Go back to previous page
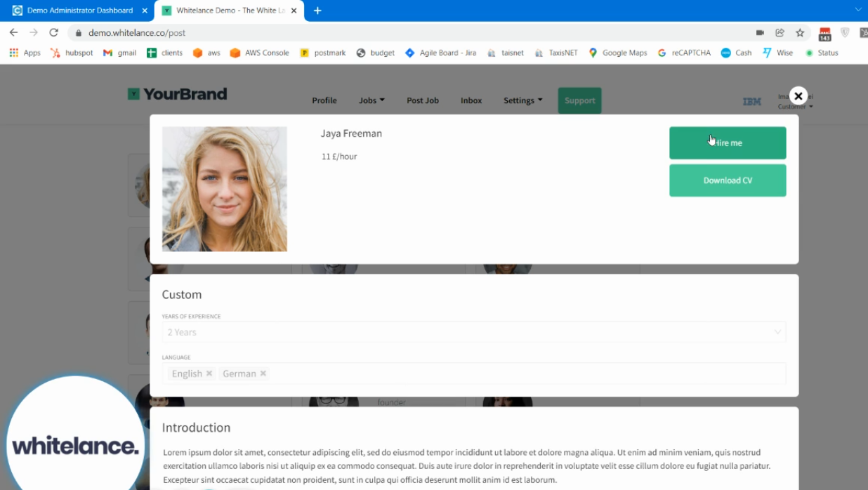Viewport: 868px width, 490px height. [x=13, y=32]
